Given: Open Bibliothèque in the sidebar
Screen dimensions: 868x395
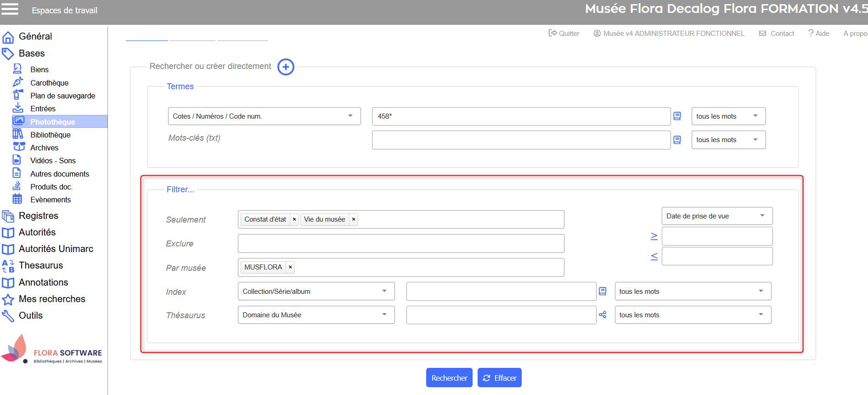Looking at the screenshot, I should pyautogui.click(x=51, y=135).
